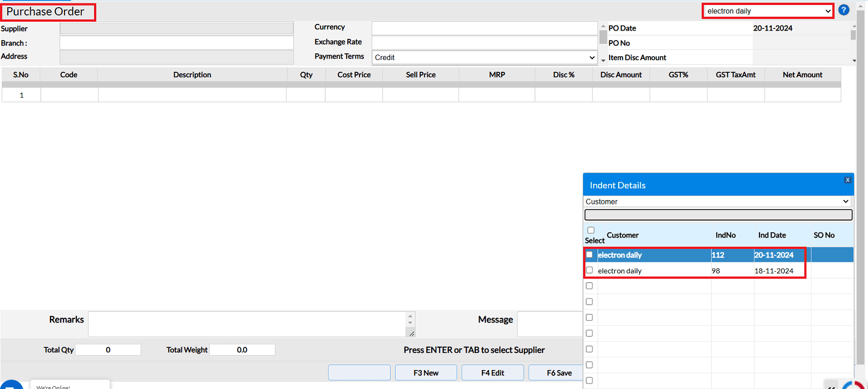The image size is (868, 389).
Task: Click the Currency input field
Action: [x=484, y=28]
